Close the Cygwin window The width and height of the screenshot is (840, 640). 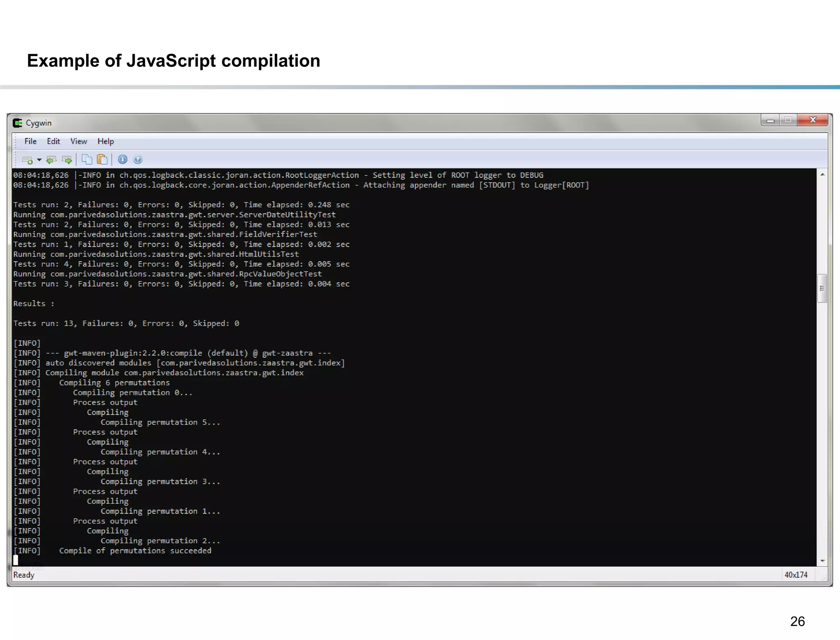click(x=813, y=120)
